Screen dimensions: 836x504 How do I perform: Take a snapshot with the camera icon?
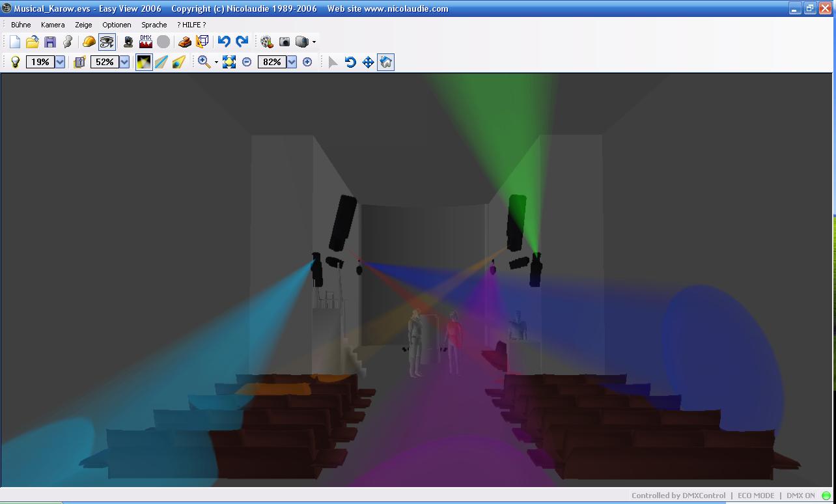pos(285,42)
